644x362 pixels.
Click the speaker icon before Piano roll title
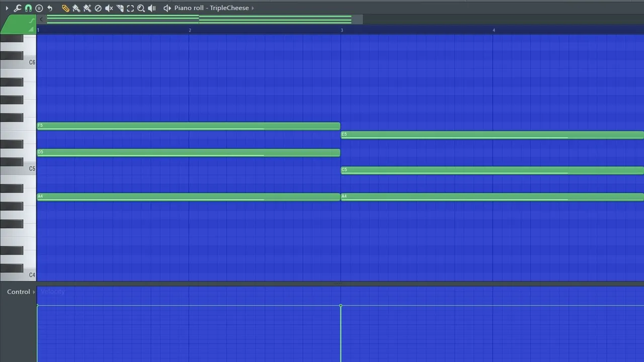pos(167,8)
